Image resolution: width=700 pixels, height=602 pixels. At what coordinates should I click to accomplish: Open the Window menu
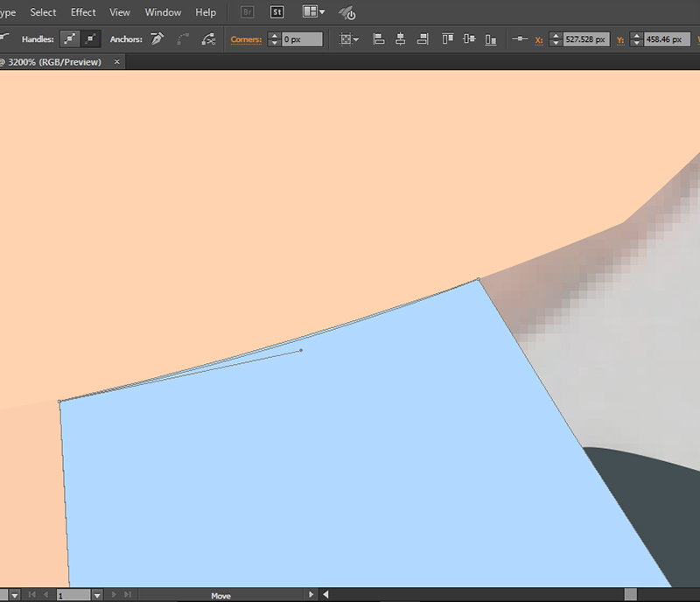tap(163, 12)
